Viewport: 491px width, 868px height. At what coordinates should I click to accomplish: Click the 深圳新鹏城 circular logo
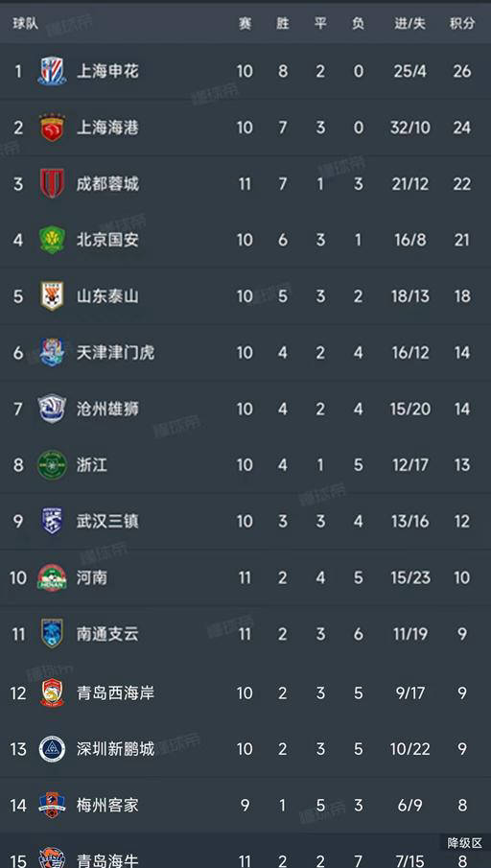(x=52, y=749)
